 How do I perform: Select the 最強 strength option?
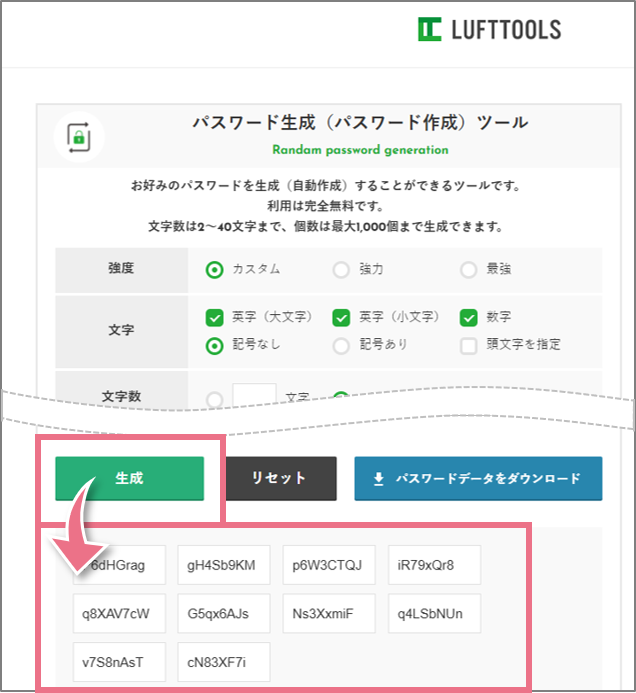pyautogui.click(x=468, y=269)
